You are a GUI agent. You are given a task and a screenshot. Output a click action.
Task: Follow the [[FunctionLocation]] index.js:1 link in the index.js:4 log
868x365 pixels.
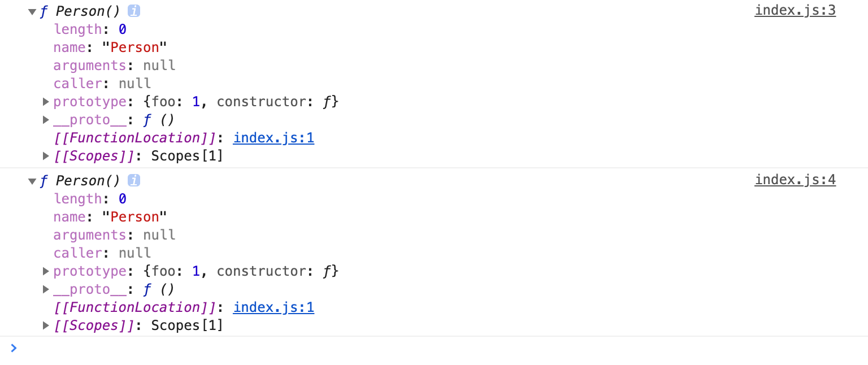[274, 307]
